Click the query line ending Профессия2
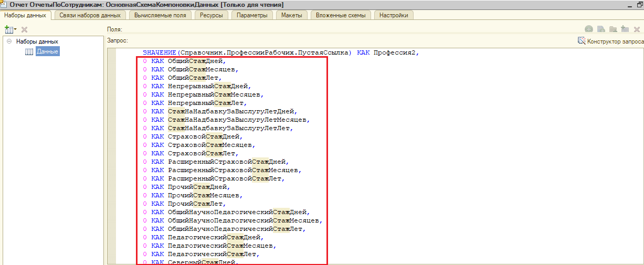The height and width of the screenshot is (265, 644). tap(281, 52)
